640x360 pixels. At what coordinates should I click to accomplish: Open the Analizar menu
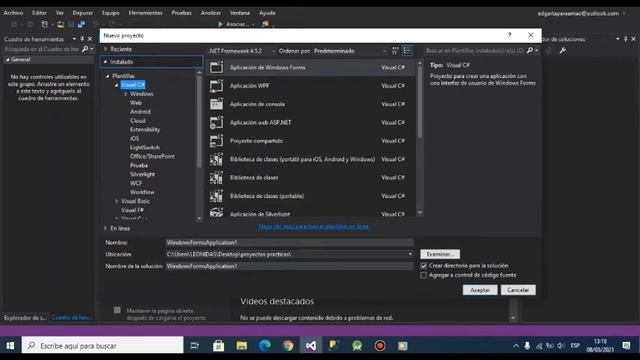(211, 13)
